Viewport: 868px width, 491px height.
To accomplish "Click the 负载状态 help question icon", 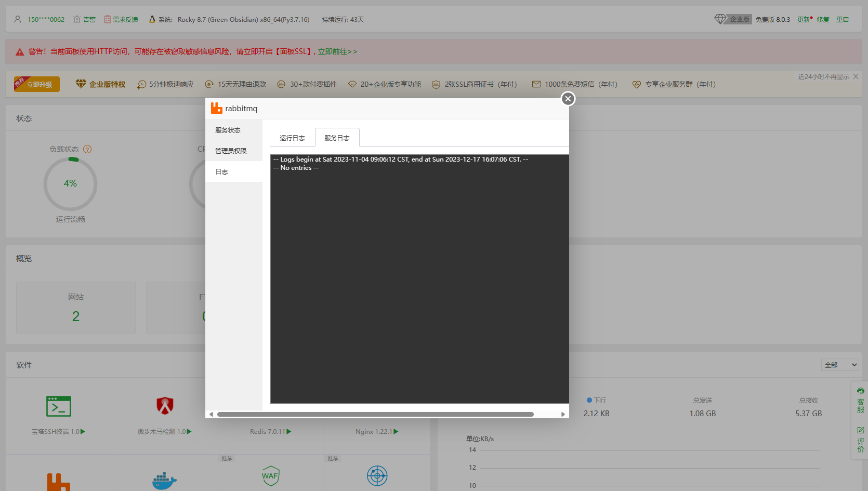I will click(87, 149).
